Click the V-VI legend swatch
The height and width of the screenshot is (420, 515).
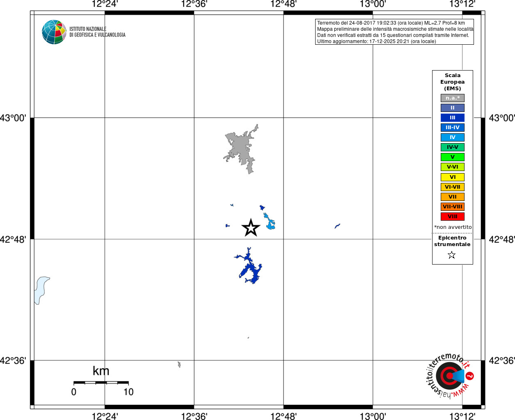point(453,167)
